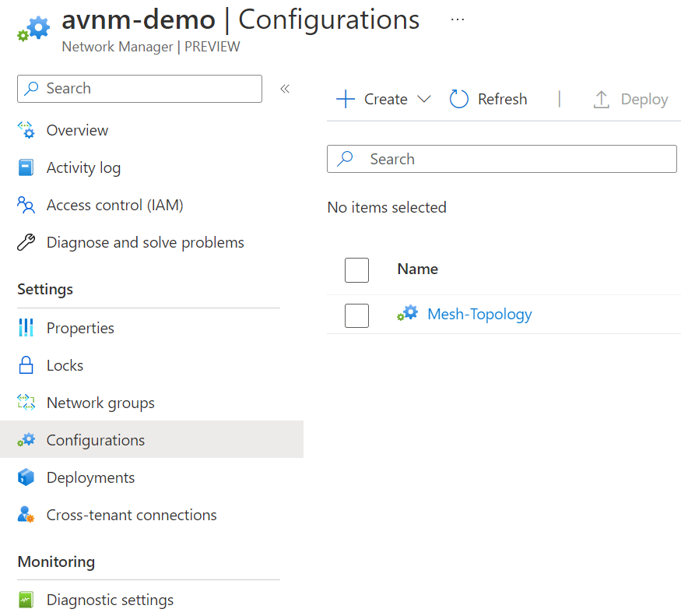
Task: Collapse the sidebar with double chevron
Action: 285,89
